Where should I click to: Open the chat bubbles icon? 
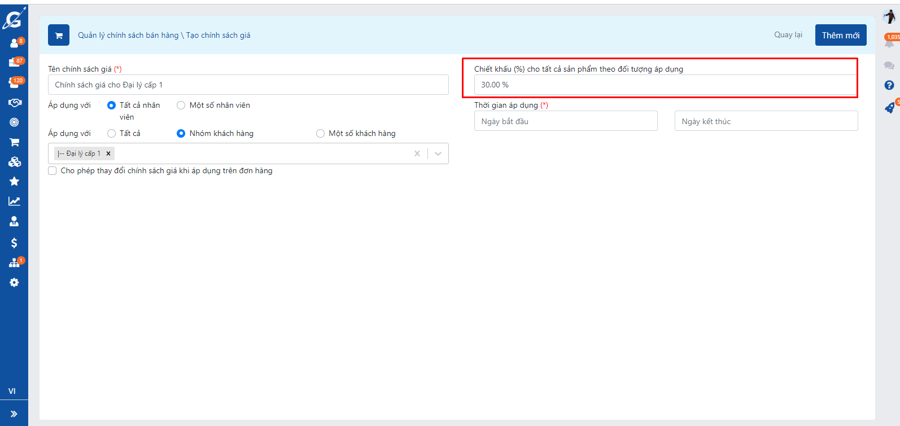coord(889,65)
